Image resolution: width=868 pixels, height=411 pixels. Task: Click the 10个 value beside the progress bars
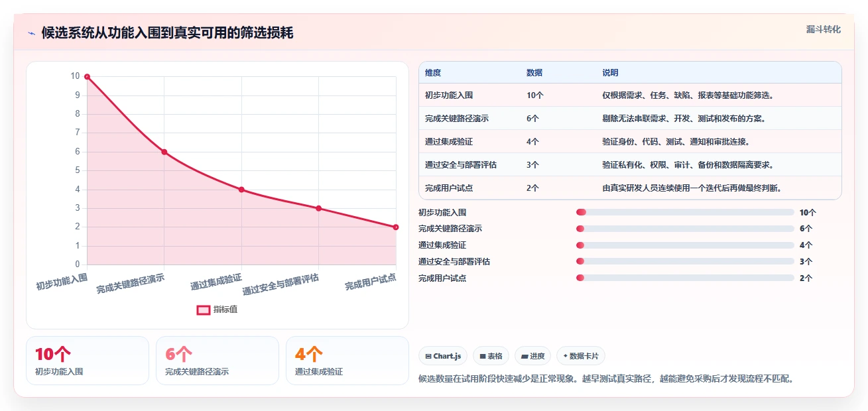point(808,213)
